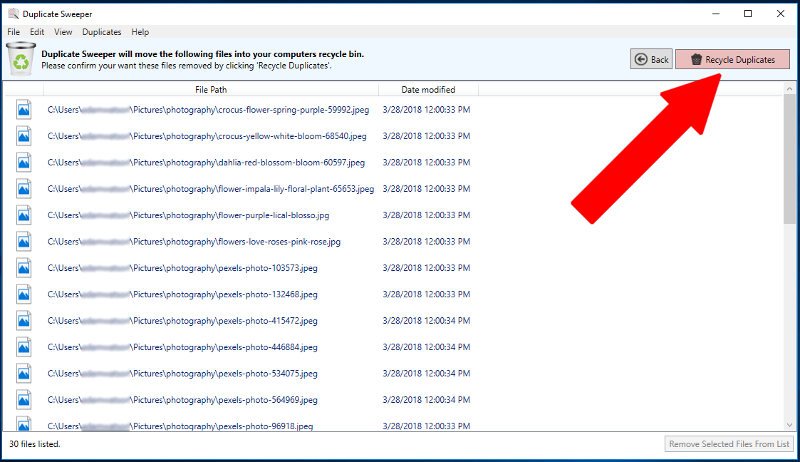Select the pexels-photo-96918.jpeg file path
This screenshot has height=462, width=800.
[181, 426]
